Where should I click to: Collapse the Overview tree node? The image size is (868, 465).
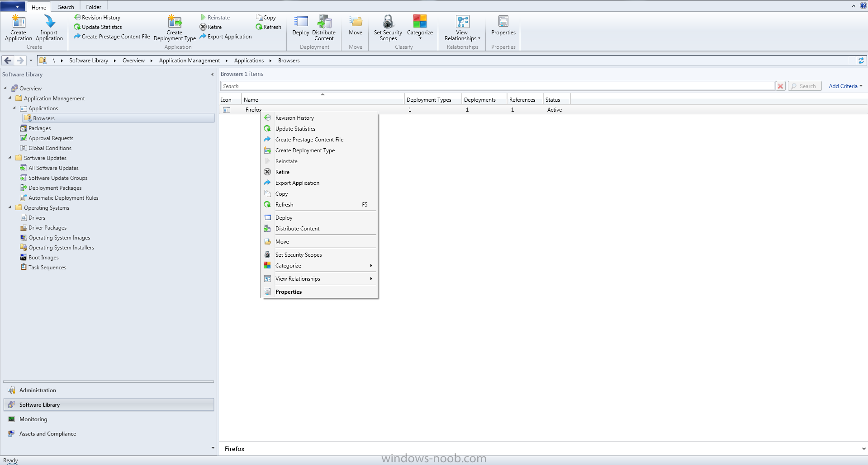5,88
